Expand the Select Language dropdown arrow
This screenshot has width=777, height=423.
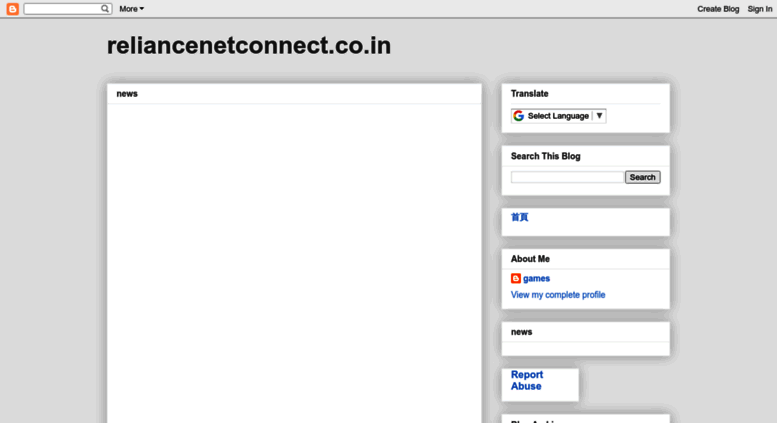pyautogui.click(x=599, y=115)
